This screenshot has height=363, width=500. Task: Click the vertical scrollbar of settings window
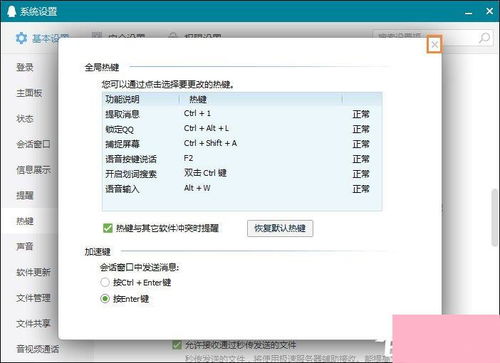pyautogui.click(x=495, y=218)
